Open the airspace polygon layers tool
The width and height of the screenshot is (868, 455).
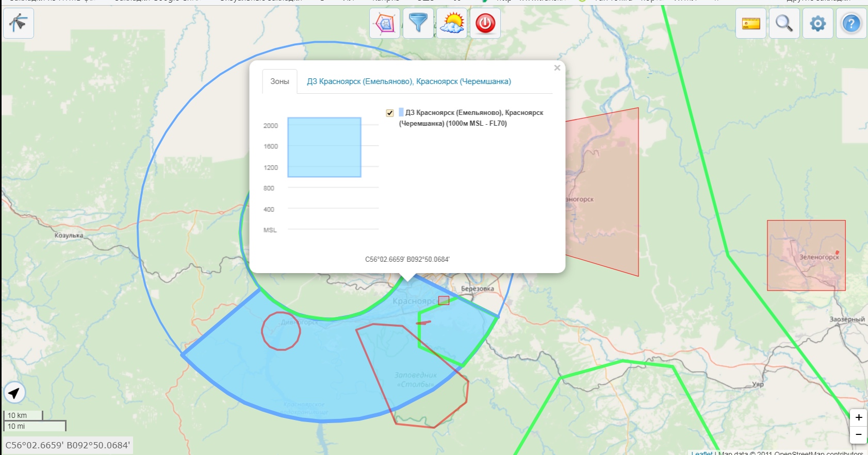(x=385, y=23)
